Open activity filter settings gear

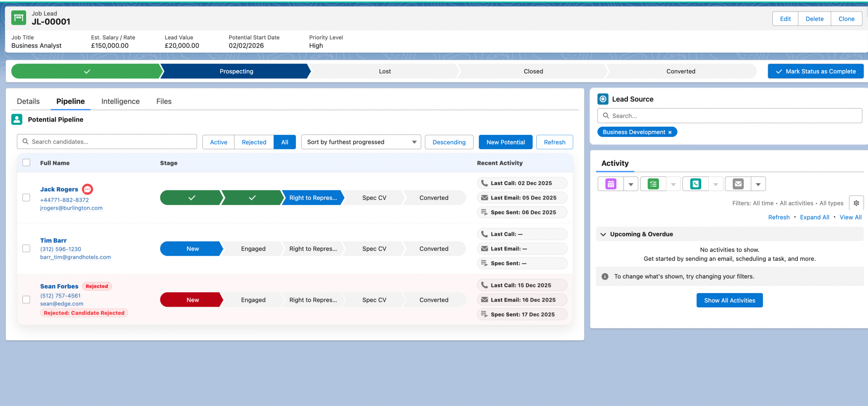856,203
